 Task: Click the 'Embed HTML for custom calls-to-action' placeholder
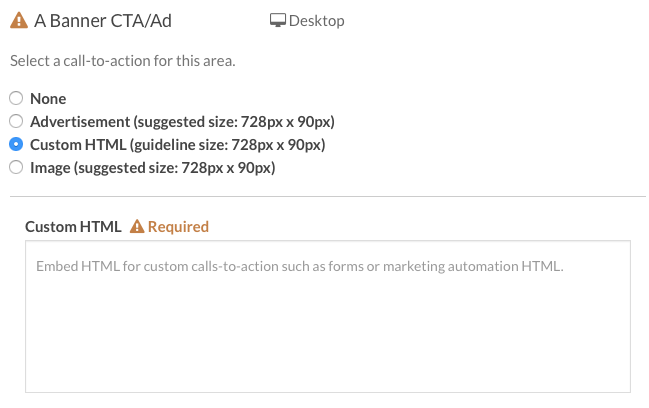300,266
